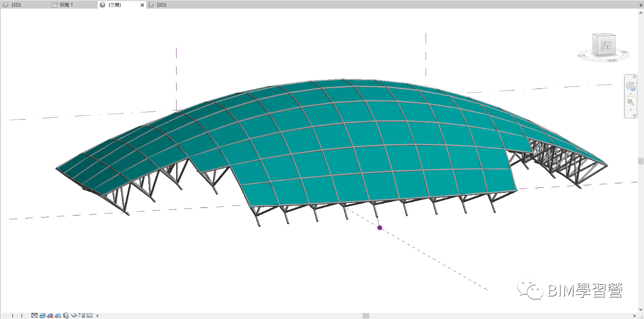Click the 1 : 1 view scale
Screen dimensions: 644x319
(18, 315)
